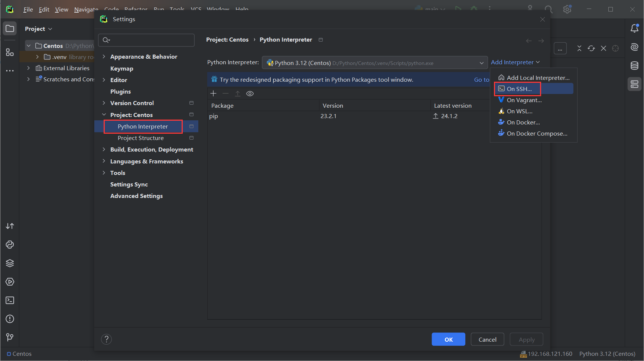Open the file transfer arrows tool window
This screenshot has width=644, height=361.
(10, 226)
